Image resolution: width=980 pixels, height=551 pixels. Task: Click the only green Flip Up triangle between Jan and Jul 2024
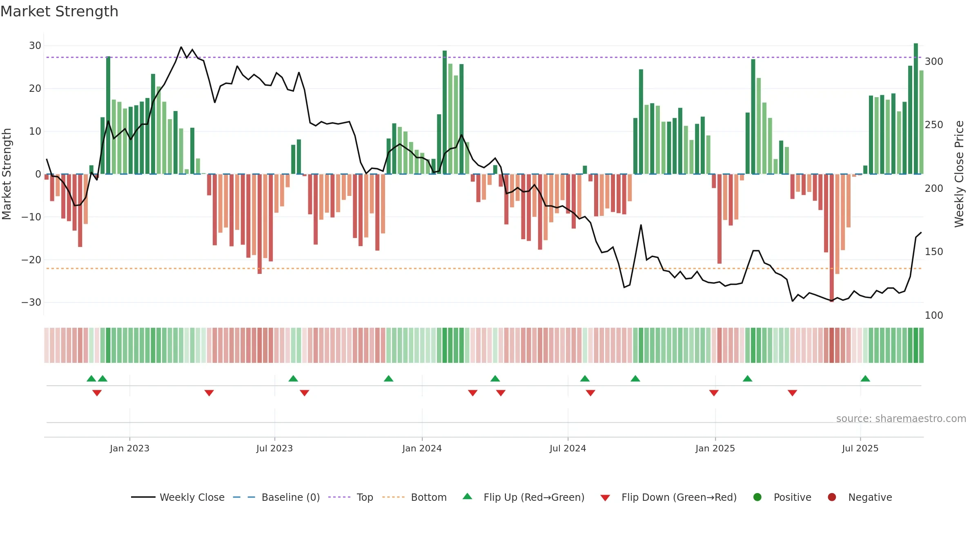pos(495,378)
